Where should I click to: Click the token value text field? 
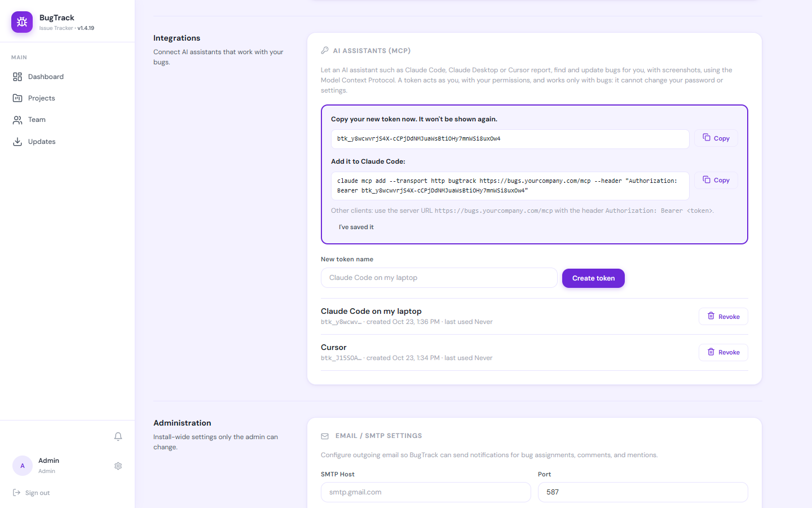[510, 139]
